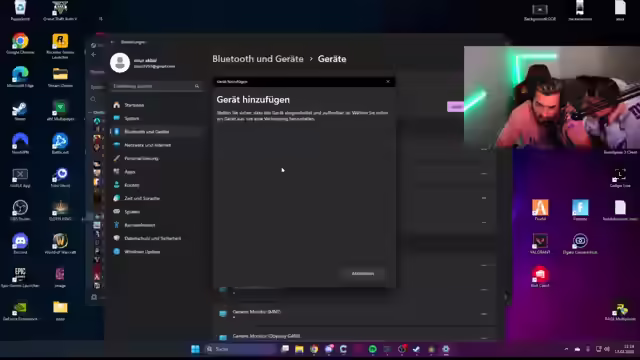
Task: Select Startseite in Settings sidebar
Action: click(x=156, y=105)
